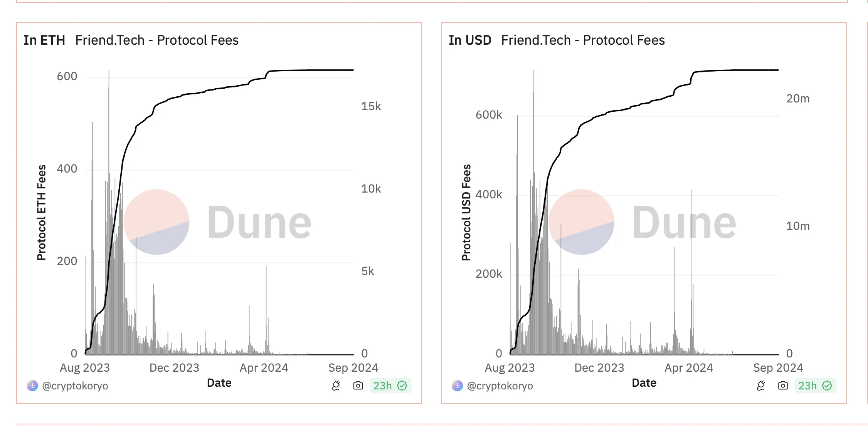Click the 23h refresh badge on the USD chart
Image resolution: width=868 pixels, height=426 pixels.
[807, 386]
